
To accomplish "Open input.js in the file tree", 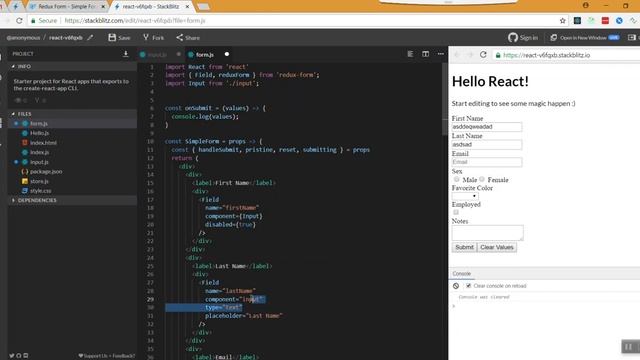I will pos(39,162).
